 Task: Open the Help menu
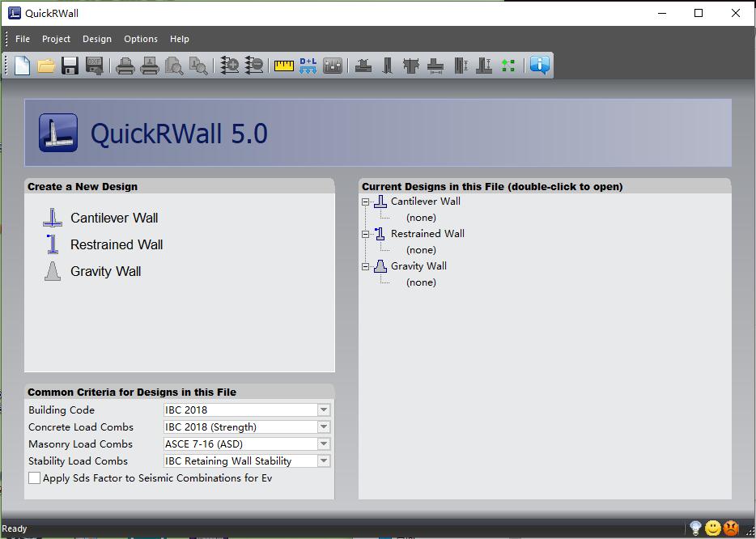tap(180, 39)
